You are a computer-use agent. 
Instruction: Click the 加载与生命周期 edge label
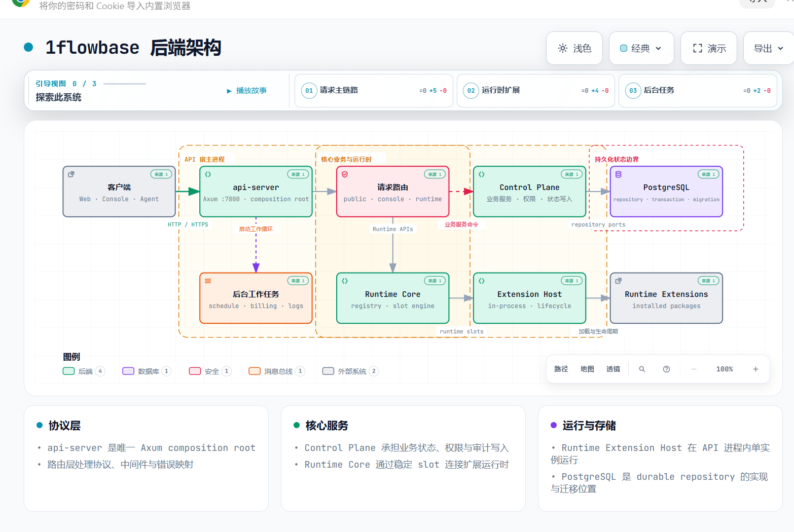point(598,331)
